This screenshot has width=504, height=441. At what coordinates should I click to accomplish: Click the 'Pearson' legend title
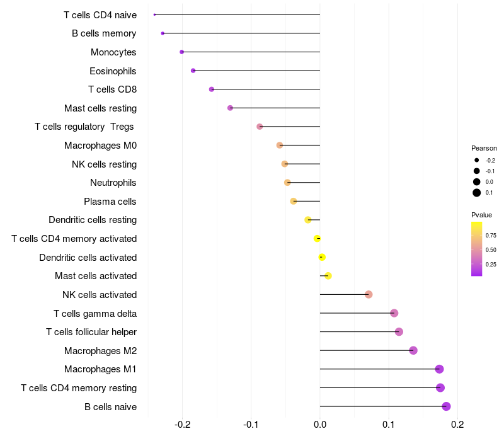[484, 148]
